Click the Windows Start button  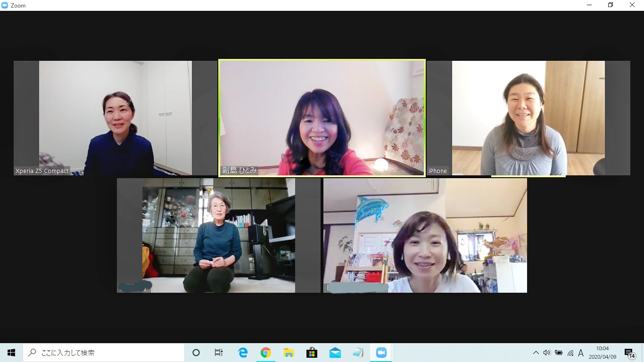pos(11,353)
